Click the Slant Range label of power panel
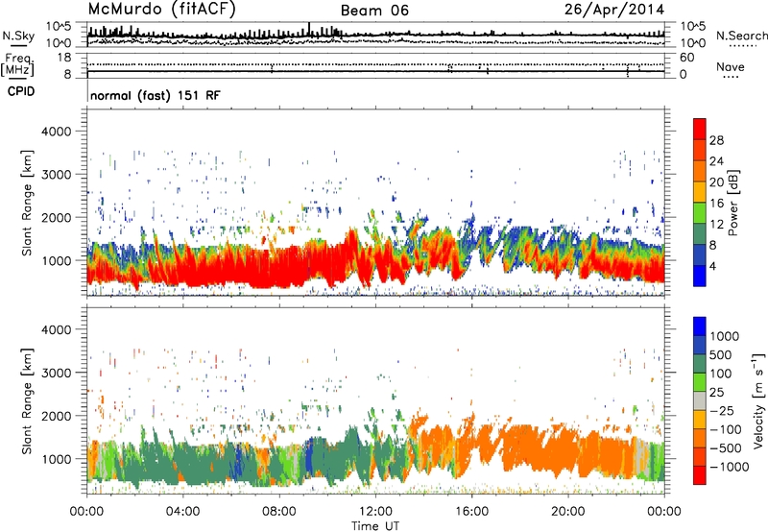 27,203
